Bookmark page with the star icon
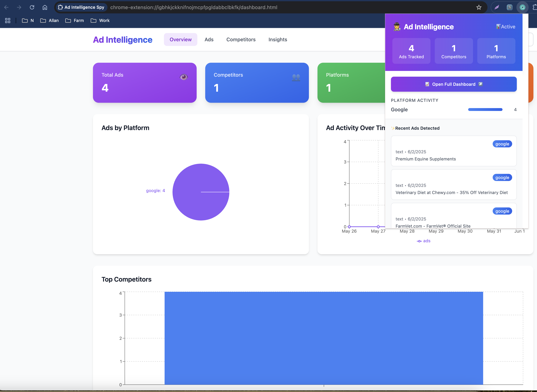 [479, 7]
